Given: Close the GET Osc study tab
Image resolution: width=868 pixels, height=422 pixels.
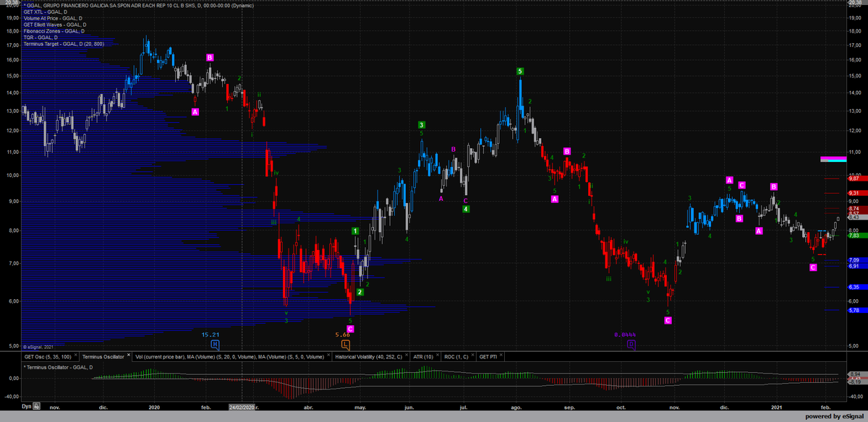Looking at the screenshot, I should [x=75, y=356].
